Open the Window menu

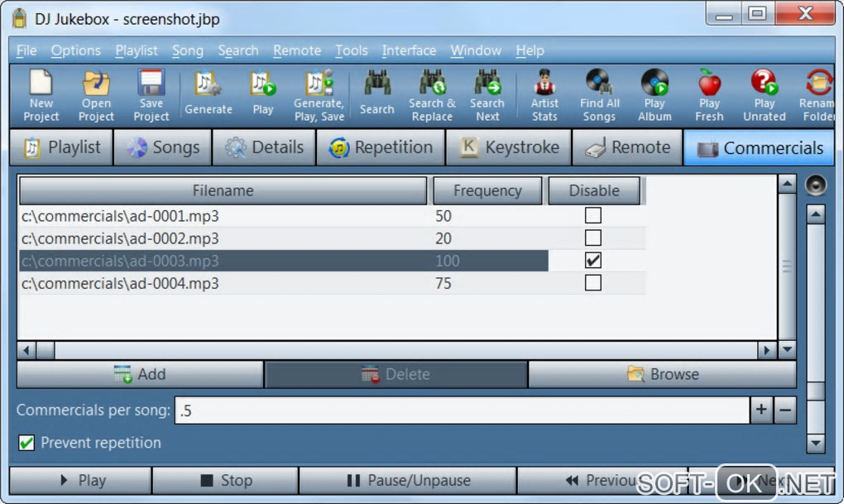(476, 50)
